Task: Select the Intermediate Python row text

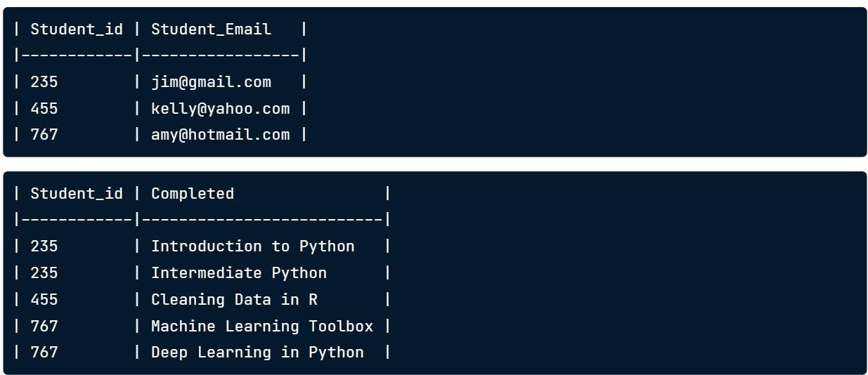Action: click(239, 273)
